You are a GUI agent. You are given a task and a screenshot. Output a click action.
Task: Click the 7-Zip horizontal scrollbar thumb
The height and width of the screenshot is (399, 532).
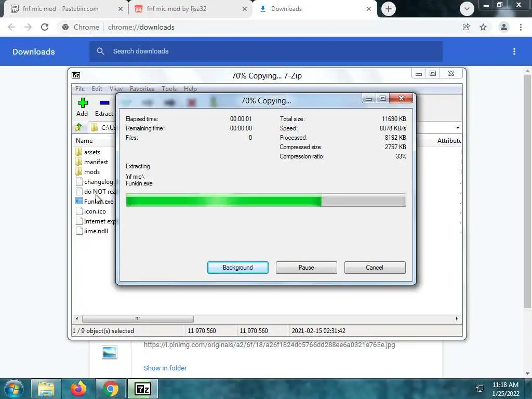[138, 318]
